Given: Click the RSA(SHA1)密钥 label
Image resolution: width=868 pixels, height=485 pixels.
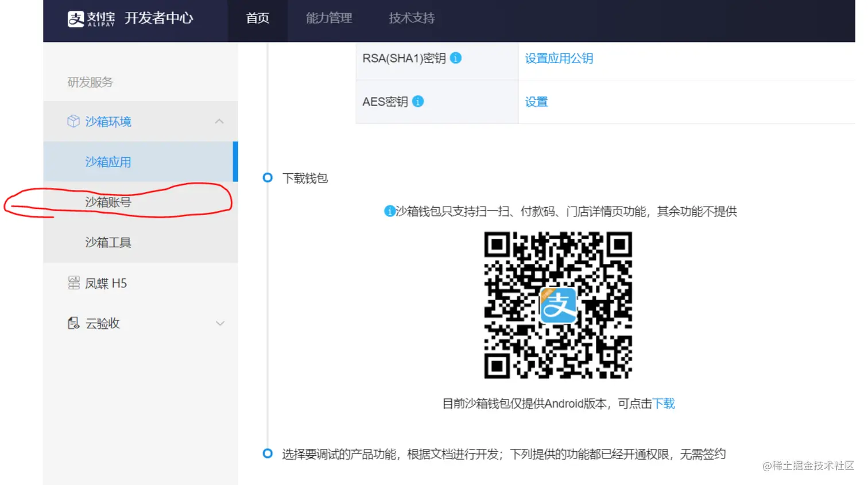Looking at the screenshot, I should click(x=404, y=59).
